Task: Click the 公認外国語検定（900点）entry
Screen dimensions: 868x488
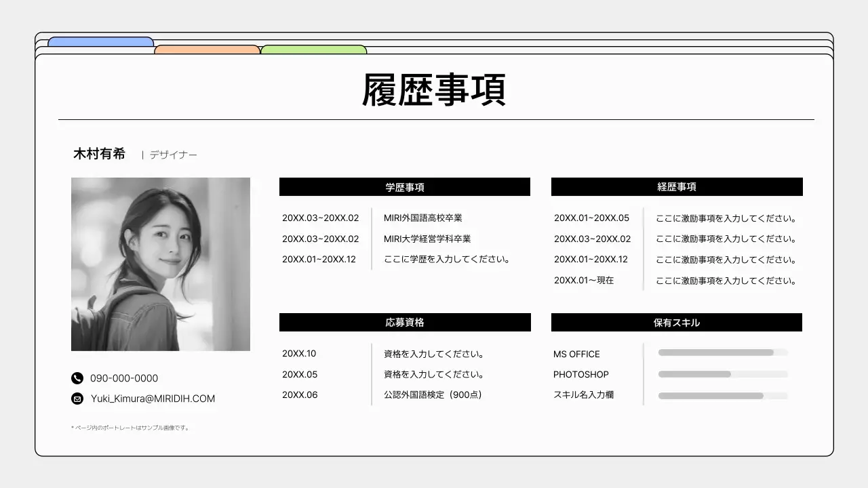Action: (433, 394)
